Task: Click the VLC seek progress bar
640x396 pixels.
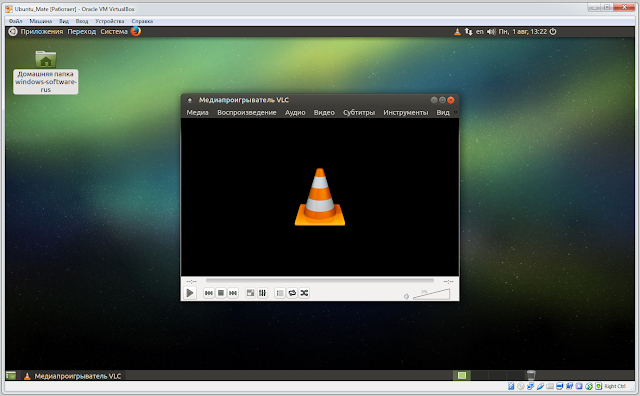Action: point(320,280)
